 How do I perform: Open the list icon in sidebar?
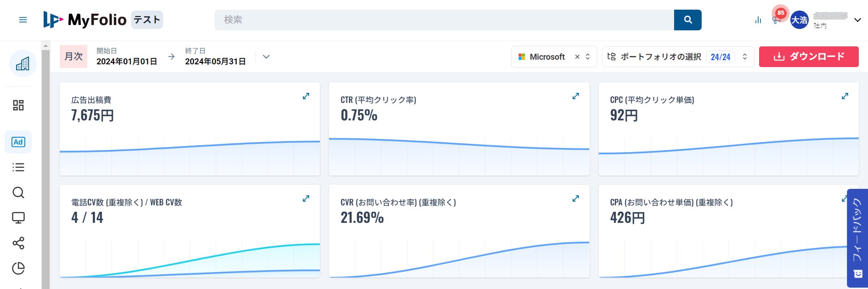pos(18,167)
